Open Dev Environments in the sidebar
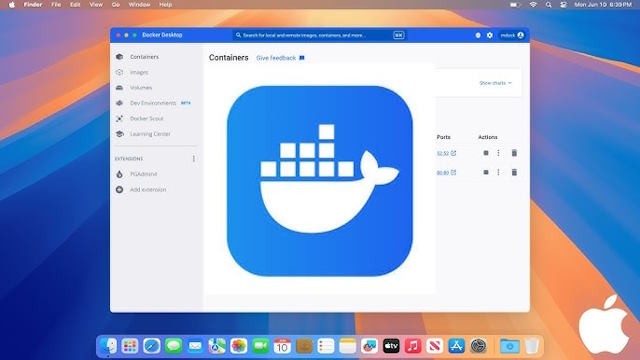Image resolution: width=640 pixels, height=360 pixels. tap(153, 103)
